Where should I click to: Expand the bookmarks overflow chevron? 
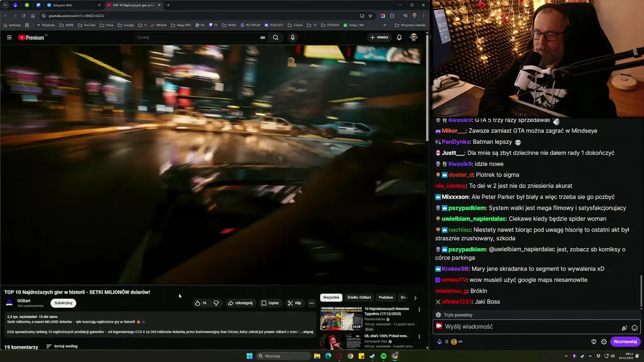(385, 25)
